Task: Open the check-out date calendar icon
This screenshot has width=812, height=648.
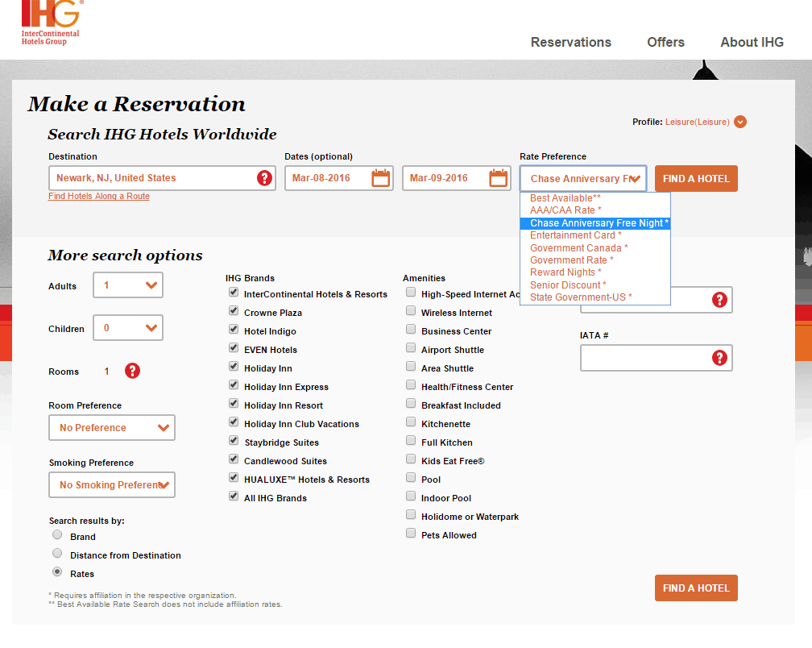Action: (498, 178)
